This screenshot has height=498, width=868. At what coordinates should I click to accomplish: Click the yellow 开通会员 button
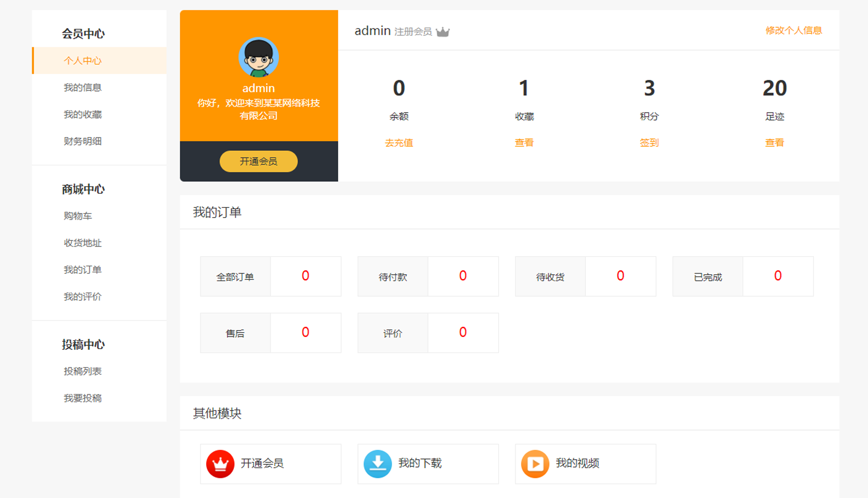click(258, 161)
